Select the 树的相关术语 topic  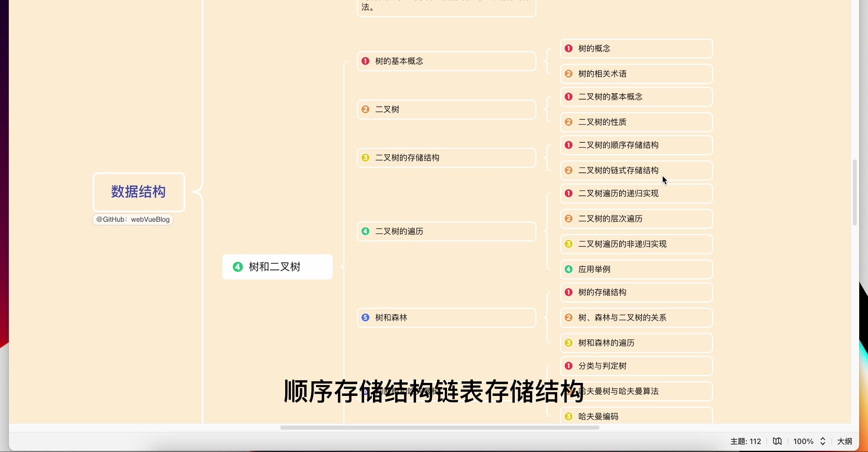coord(636,74)
